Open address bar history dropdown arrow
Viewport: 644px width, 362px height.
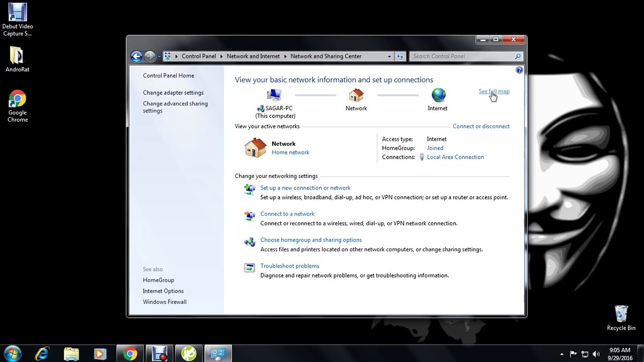[389, 56]
